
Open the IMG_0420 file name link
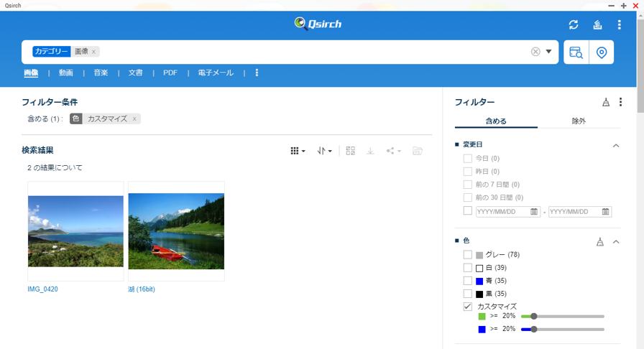tap(42, 289)
